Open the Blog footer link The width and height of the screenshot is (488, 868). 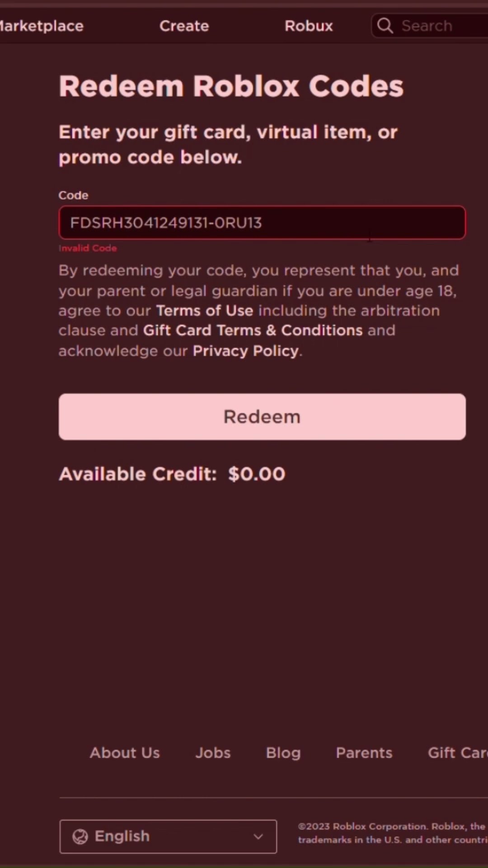point(283,753)
